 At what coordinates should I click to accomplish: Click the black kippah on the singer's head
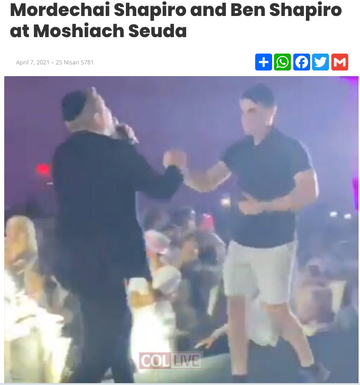[75, 103]
